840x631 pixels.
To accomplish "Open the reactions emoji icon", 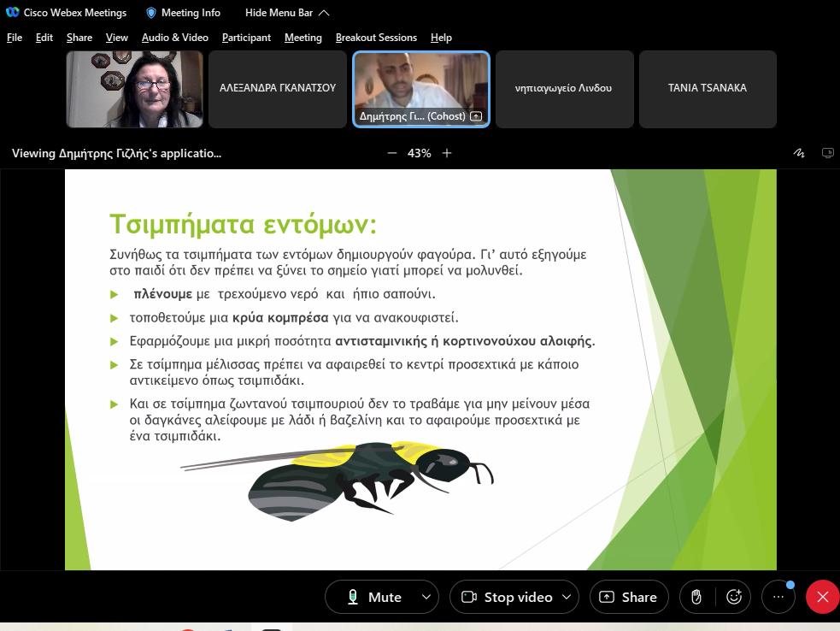I will (734, 597).
